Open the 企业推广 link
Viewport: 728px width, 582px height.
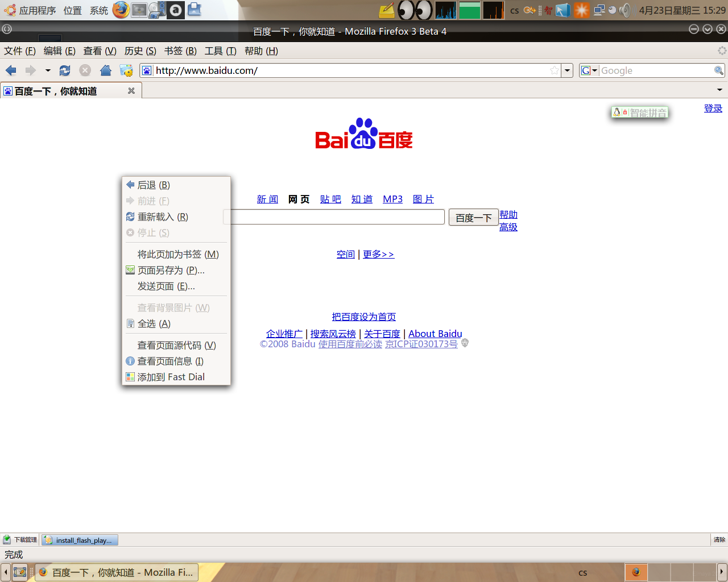pyautogui.click(x=284, y=334)
